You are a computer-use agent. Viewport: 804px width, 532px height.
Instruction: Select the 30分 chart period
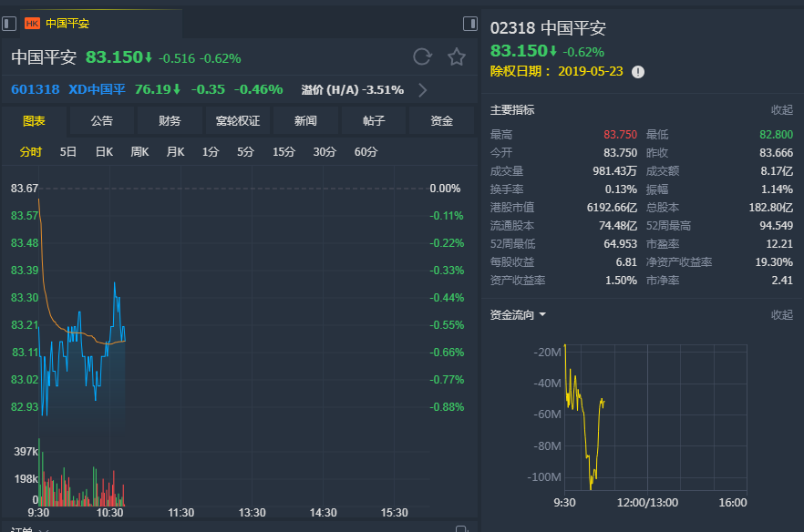pos(325,152)
